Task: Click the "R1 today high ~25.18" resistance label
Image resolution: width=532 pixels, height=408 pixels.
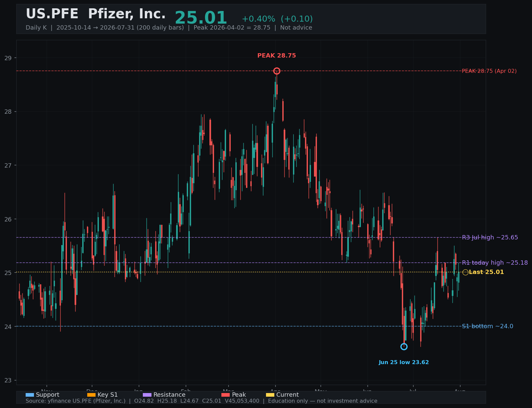Action: (495, 263)
